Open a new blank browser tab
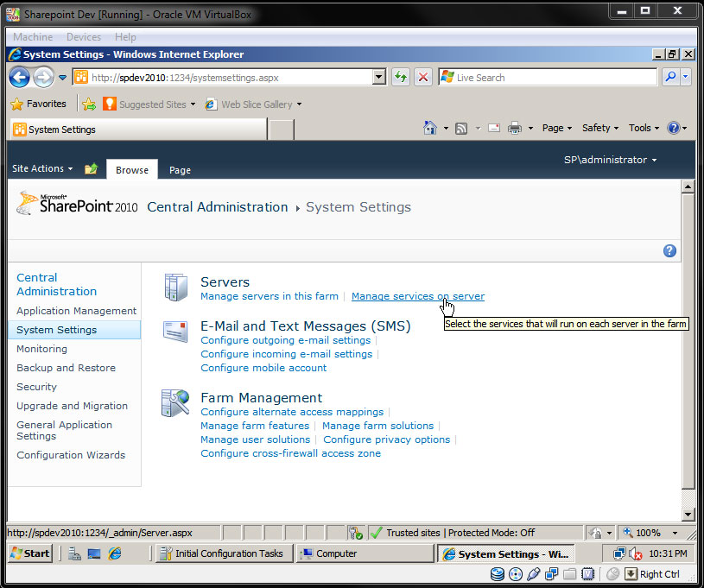The height and width of the screenshot is (588, 704). (x=282, y=130)
